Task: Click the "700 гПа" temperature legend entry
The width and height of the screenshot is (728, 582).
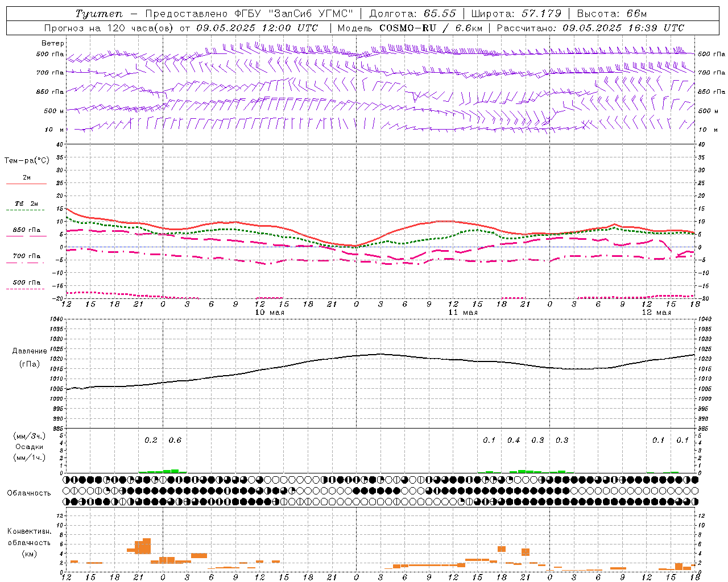Action: tap(27, 256)
